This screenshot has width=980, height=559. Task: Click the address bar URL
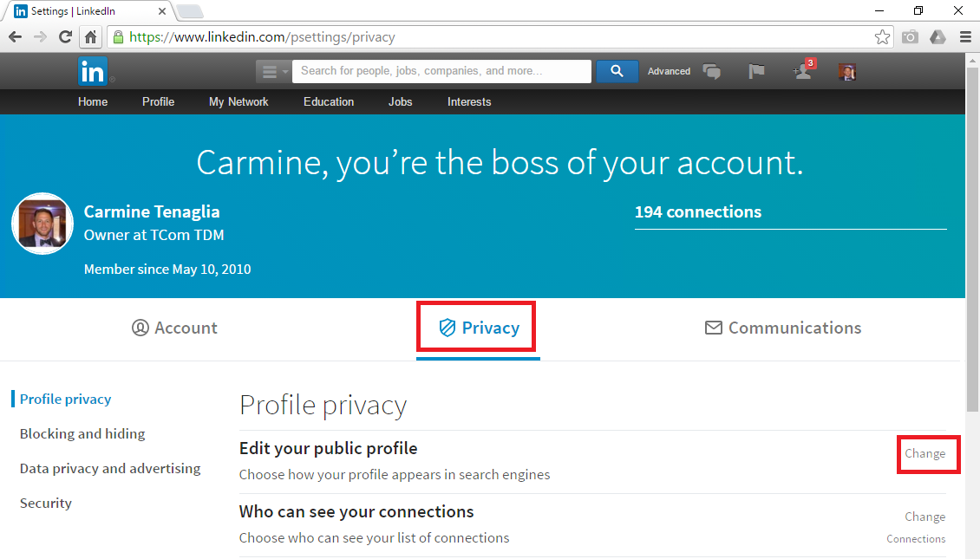click(262, 37)
